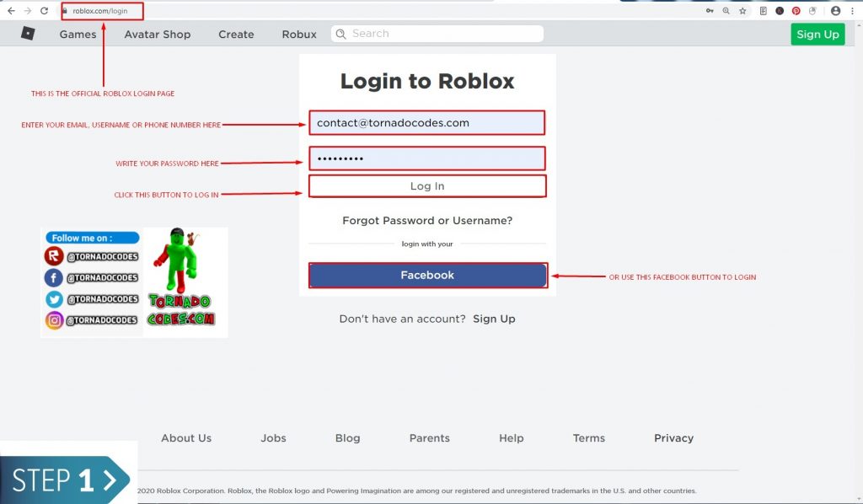This screenshot has height=504, width=863.
Task: Open the Terms footer link
Action: pyautogui.click(x=588, y=438)
